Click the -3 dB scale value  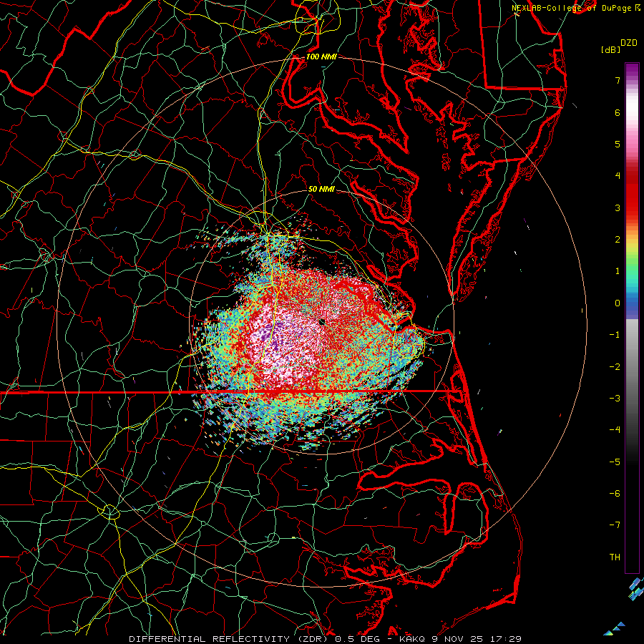click(615, 399)
